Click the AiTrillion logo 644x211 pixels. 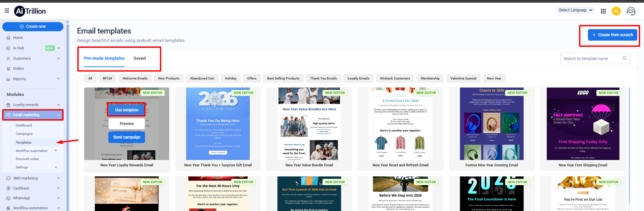[30, 11]
